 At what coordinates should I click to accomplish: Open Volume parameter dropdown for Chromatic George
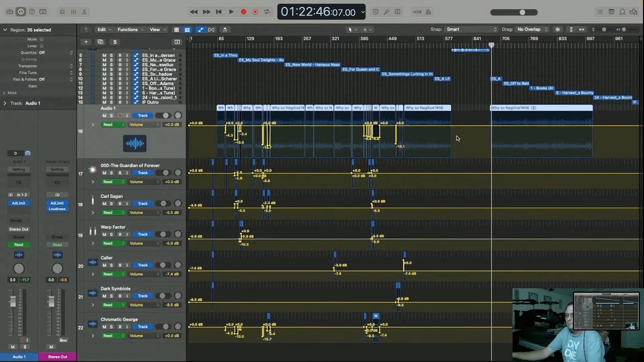pyautogui.click(x=144, y=335)
